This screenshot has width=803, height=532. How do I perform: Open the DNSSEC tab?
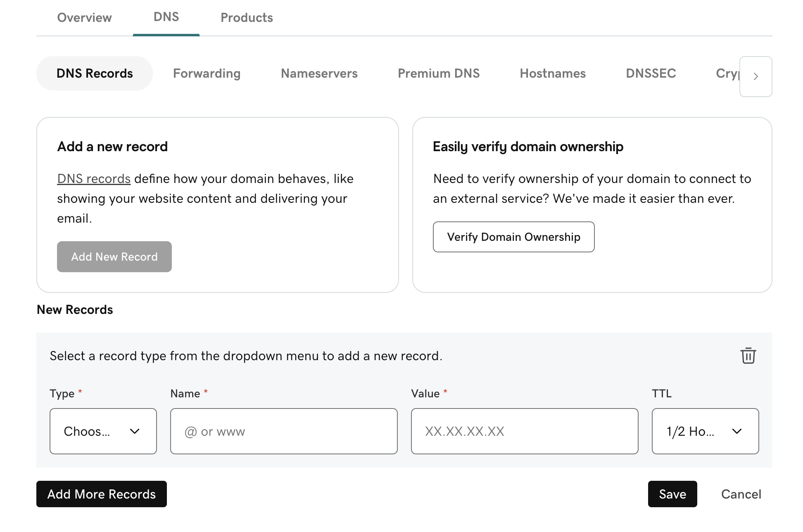[651, 73]
